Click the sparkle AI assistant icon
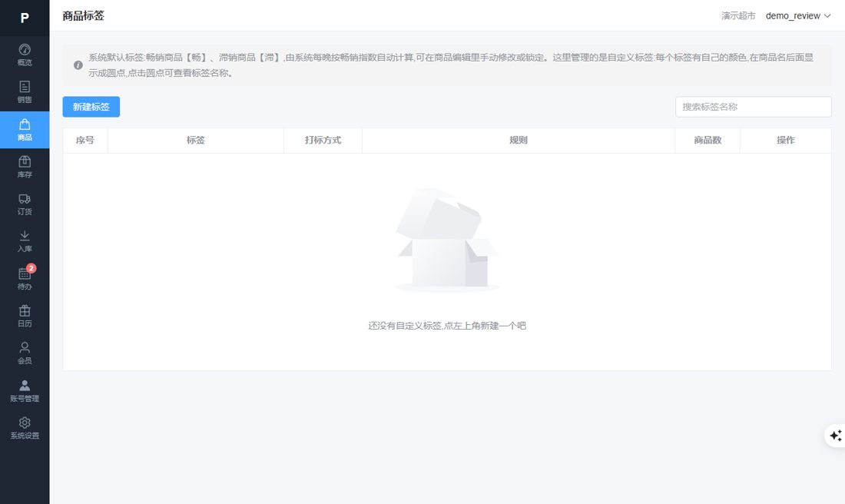 (836, 436)
